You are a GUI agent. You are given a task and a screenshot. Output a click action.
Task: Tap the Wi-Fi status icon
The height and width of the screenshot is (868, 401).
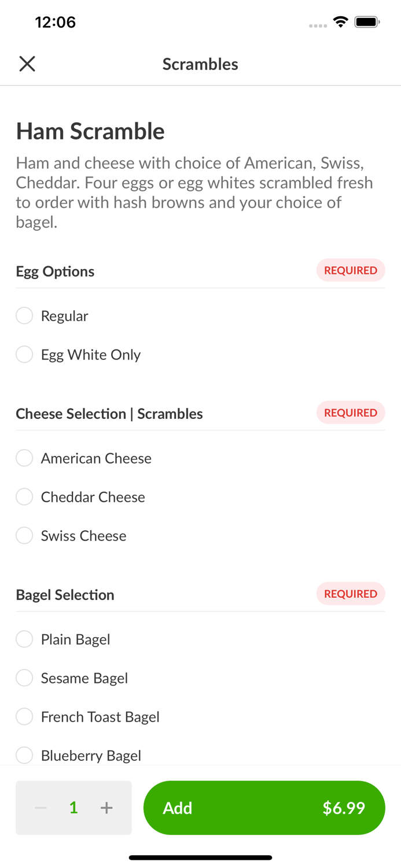[340, 21]
